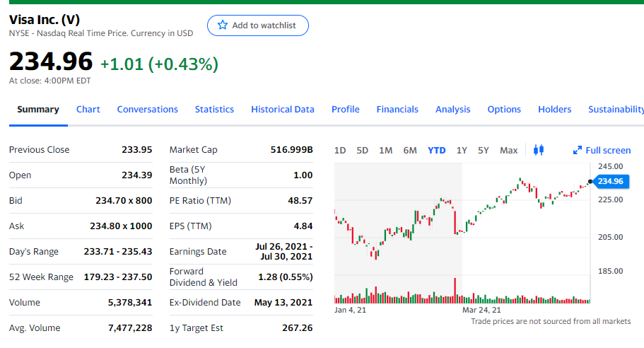The image size is (644, 348).
Task: Open the Statistics tab
Action: (214, 109)
